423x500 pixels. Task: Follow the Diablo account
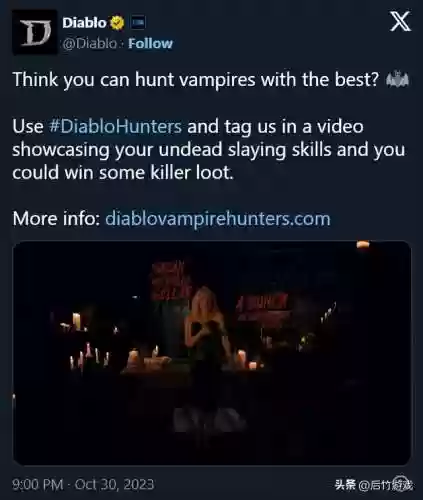[150, 43]
